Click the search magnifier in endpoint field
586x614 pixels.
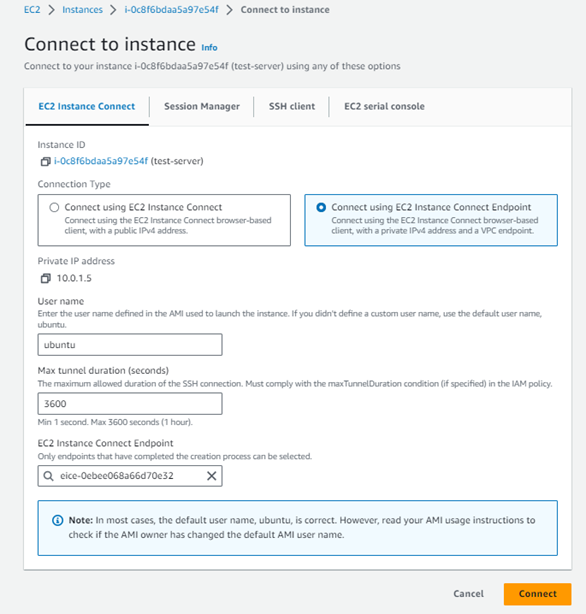pos(49,476)
